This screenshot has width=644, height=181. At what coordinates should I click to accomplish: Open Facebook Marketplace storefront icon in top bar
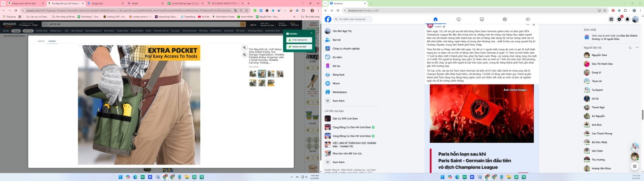tap(482, 19)
